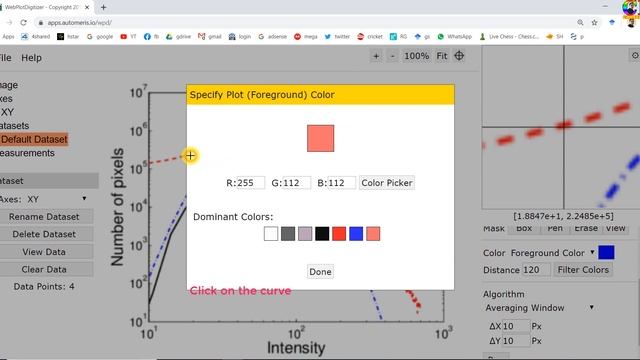Click the SH bookmark
Screen dimensions: 640x360
point(555,37)
